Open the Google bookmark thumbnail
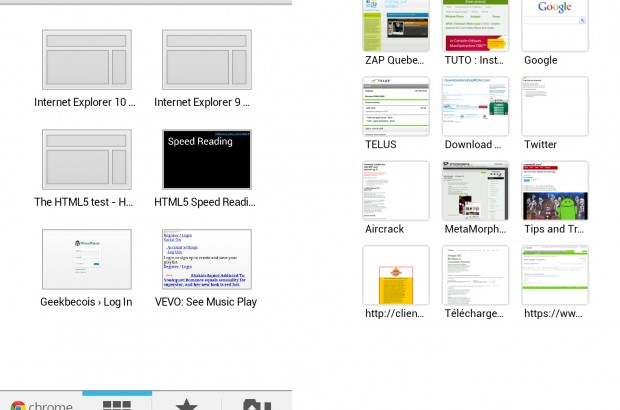 pos(555,26)
